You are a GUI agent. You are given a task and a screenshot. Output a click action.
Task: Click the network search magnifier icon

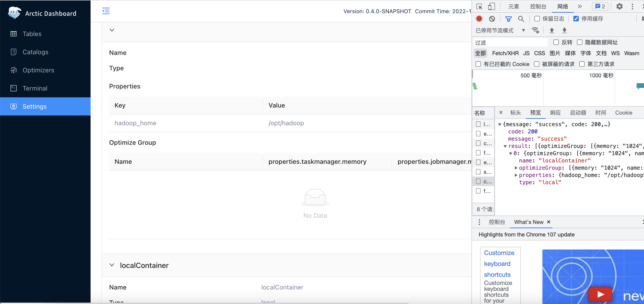coord(521,19)
